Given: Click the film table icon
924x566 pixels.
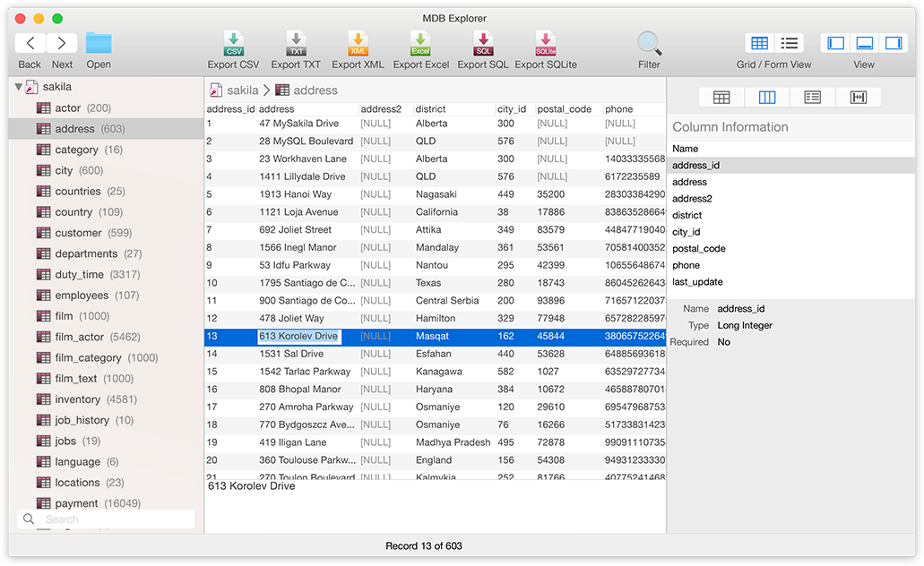Looking at the screenshot, I should (x=44, y=316).
